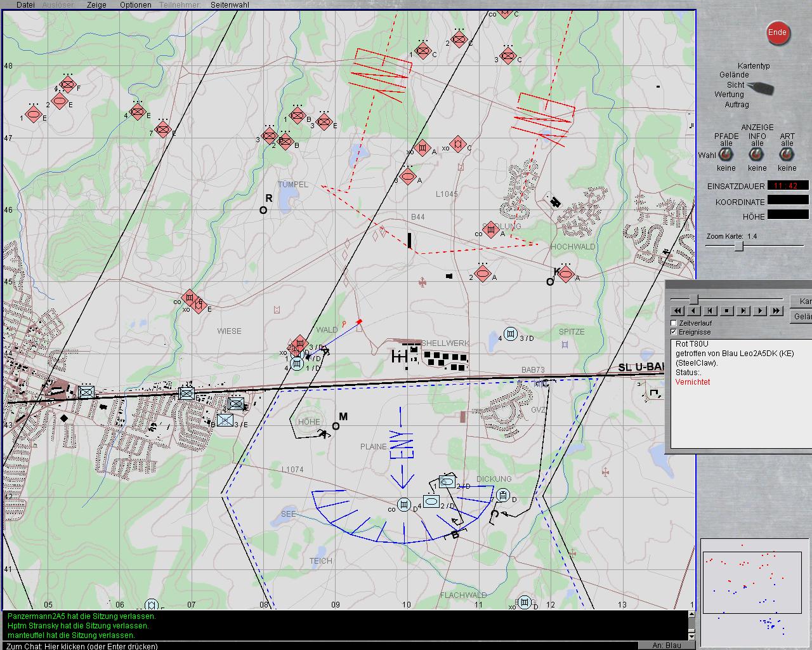Image resolution: width=812 pixels, height=650 pixels.
Task: Open the Zeige menu
Action: 96,4
